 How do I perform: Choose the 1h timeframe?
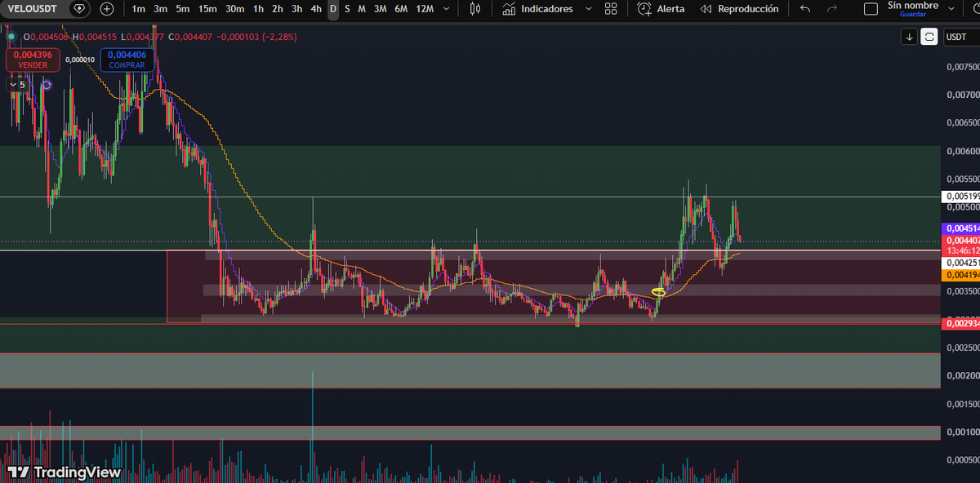(x=258, y=9)
